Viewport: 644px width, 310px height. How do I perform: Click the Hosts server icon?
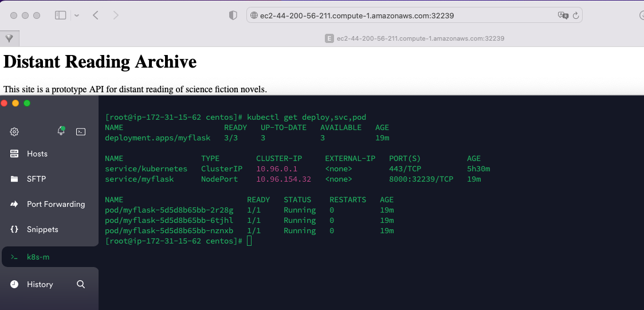(x=14, y=154)
